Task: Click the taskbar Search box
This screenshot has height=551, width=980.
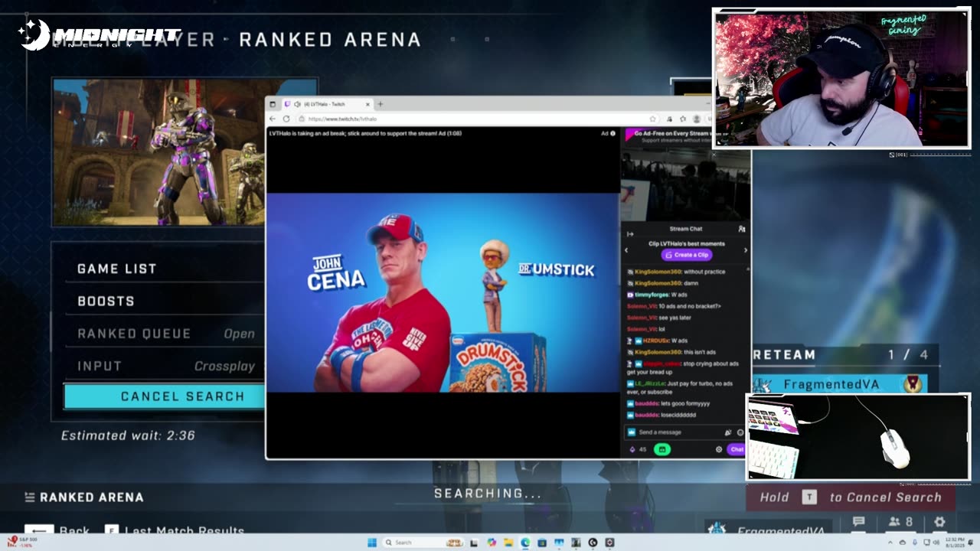Action: pos(423,543)
